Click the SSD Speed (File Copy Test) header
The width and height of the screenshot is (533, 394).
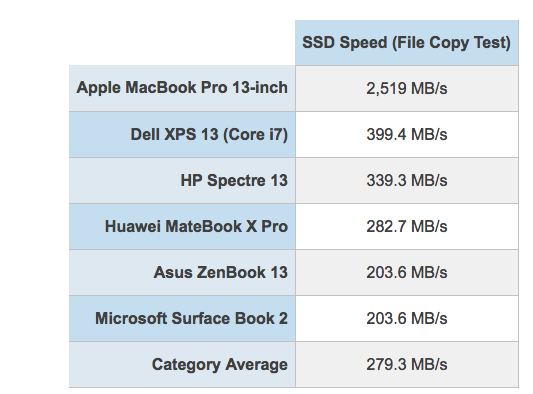407,43
